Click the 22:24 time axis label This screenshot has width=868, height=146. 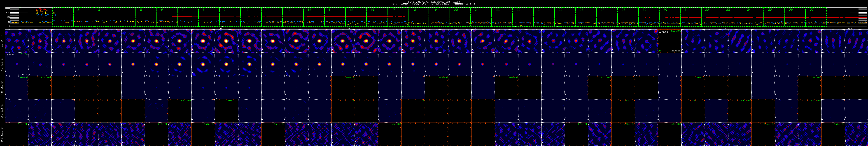click(x=222, y=28)
